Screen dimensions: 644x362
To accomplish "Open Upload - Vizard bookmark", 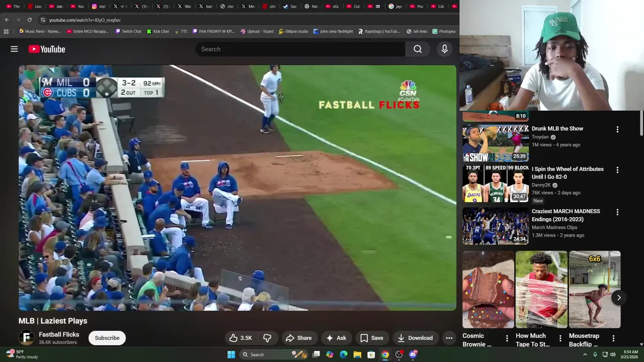I will click(257, 31).
